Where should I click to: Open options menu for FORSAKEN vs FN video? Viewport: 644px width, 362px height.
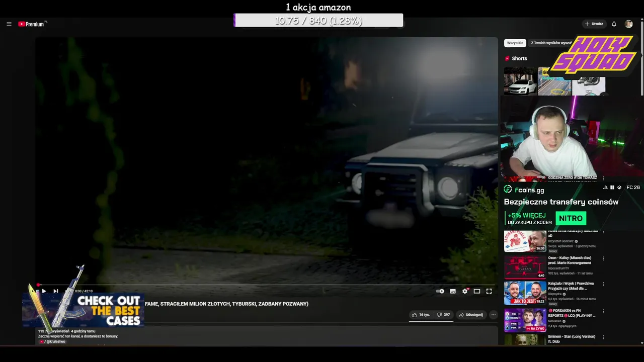pyautogui.click(x=603, y=311)
